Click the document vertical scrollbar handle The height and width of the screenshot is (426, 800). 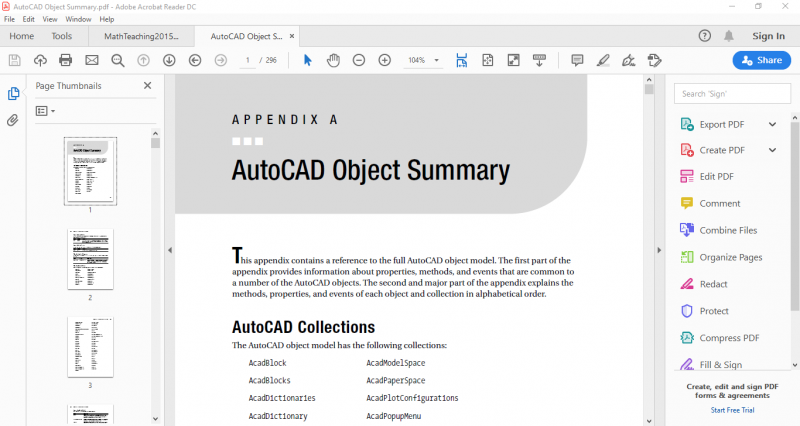[x=649, y=89]
